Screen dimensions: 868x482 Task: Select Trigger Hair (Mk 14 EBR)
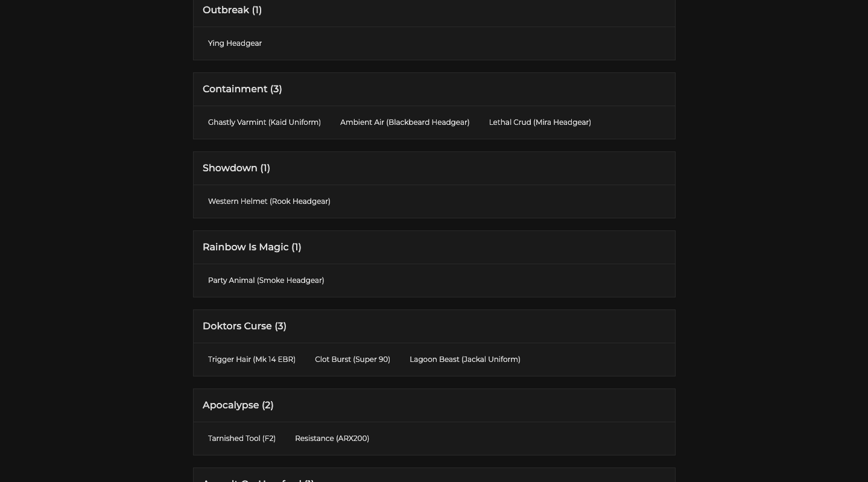tap(252, 360)
